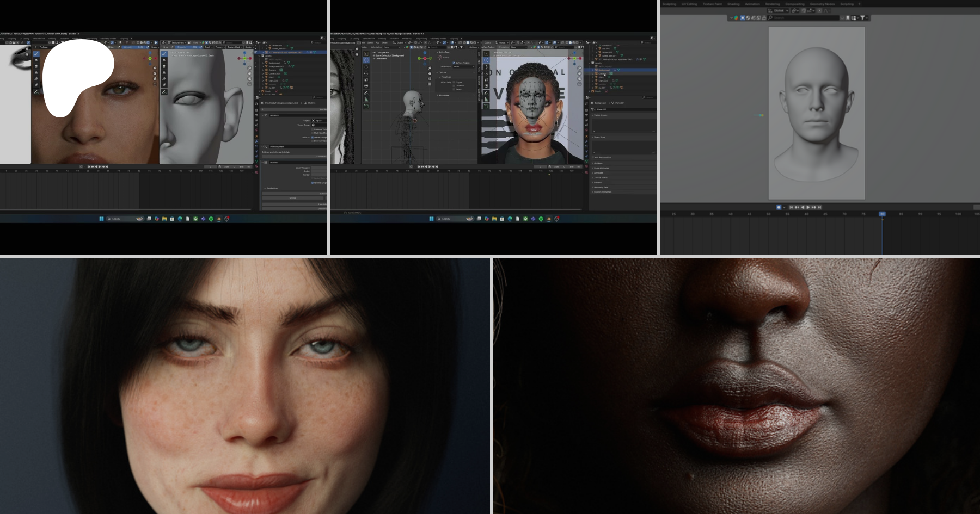Toggle auto keying in the frame 80 timeline
This screenshot has height=514, width=980.
(x=779, y=207)
